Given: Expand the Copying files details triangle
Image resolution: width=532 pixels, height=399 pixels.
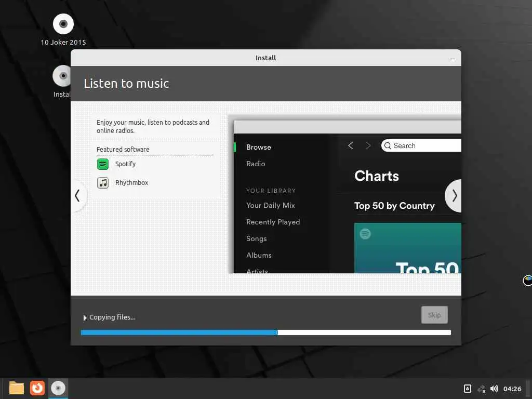Looking at the screenshot, I should [85, 318].
